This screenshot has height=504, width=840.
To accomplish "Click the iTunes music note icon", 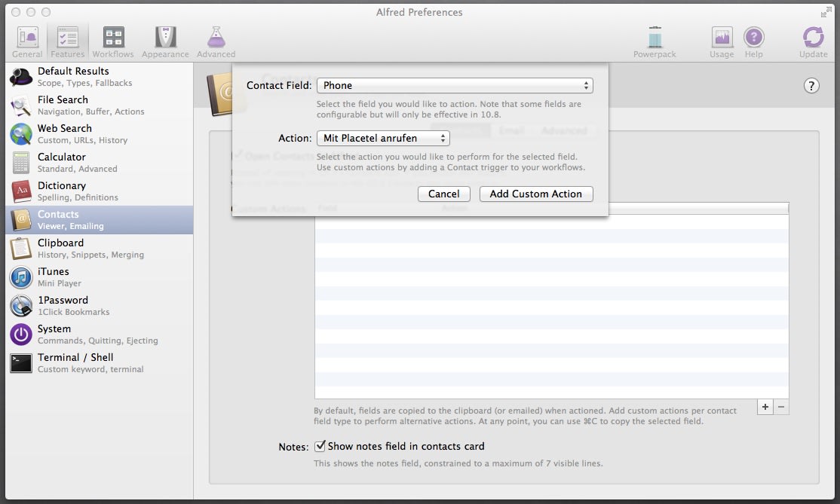I will click(21, 277).
